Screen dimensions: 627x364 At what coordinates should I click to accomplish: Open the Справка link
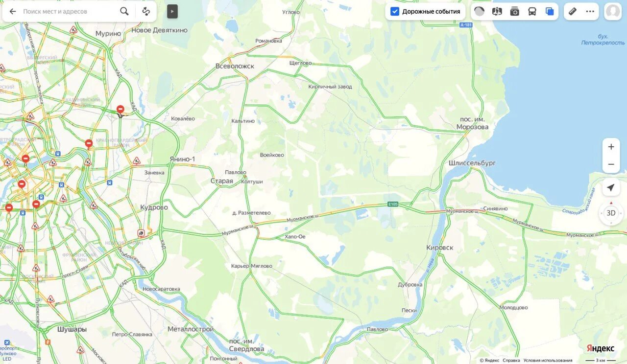[511, 361]
